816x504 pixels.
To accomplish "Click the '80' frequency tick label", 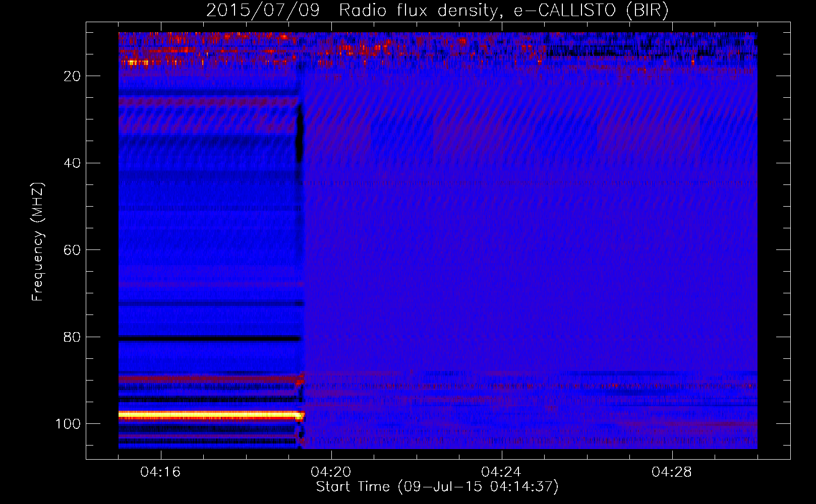I will (x=73, y=337).
